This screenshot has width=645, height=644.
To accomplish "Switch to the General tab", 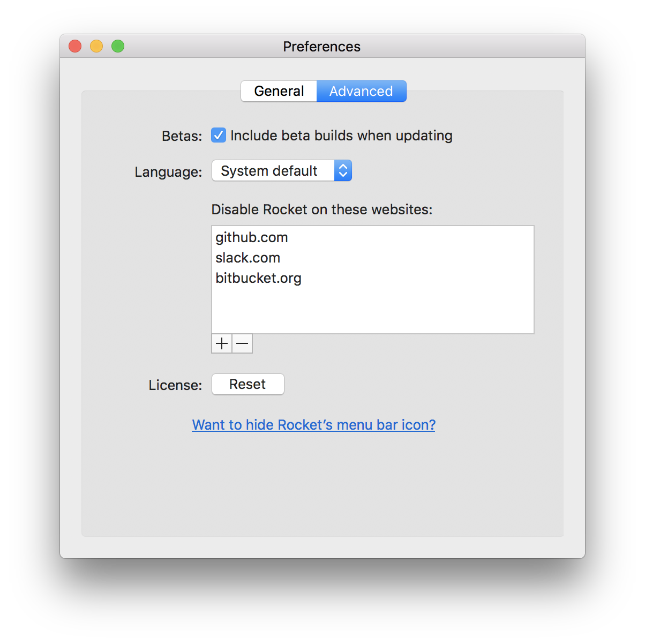I will coord(279,91).
